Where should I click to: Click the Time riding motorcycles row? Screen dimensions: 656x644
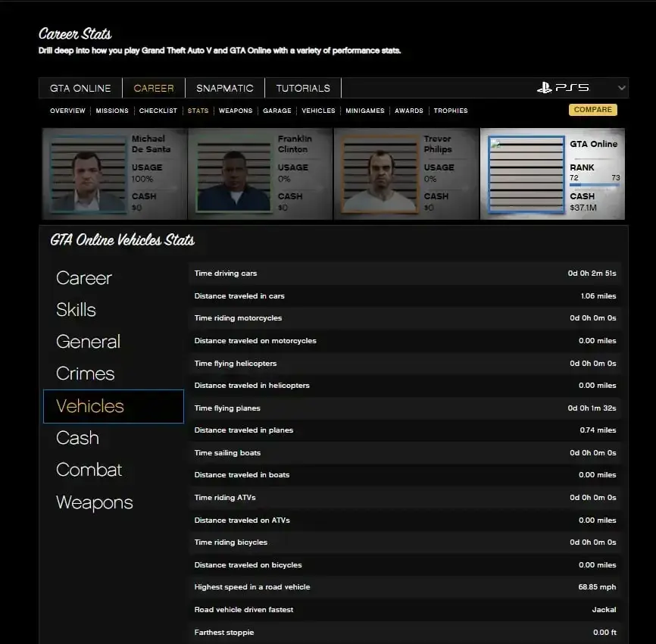(405, 318)
